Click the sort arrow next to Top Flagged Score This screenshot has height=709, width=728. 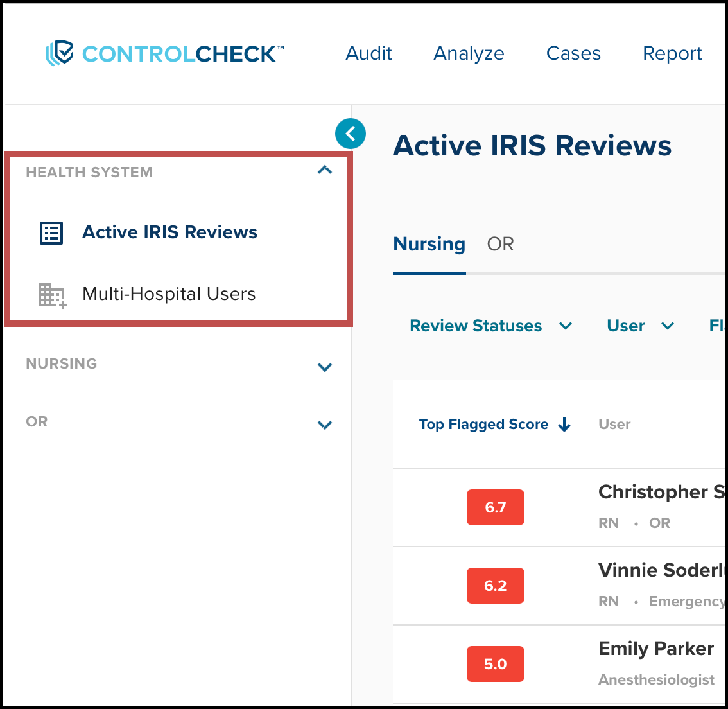564,425
